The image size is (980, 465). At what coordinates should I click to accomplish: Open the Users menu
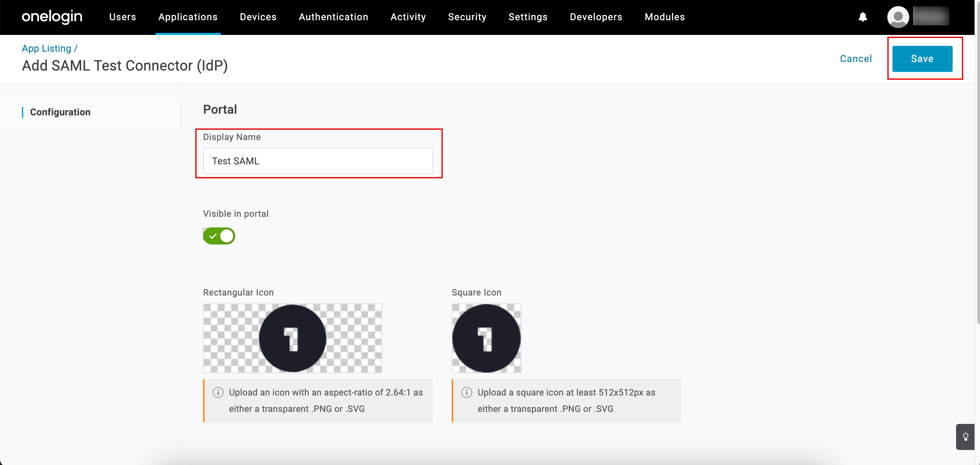(x=122, y=17)
